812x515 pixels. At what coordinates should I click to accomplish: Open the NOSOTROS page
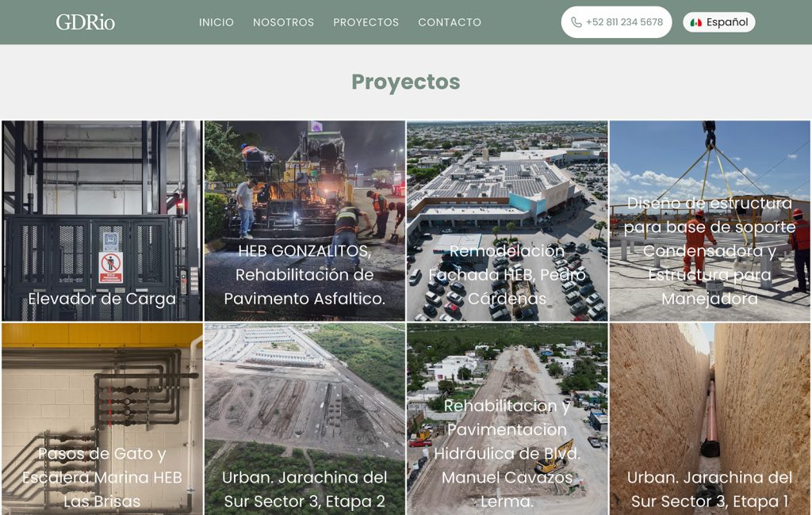(282, 23)
